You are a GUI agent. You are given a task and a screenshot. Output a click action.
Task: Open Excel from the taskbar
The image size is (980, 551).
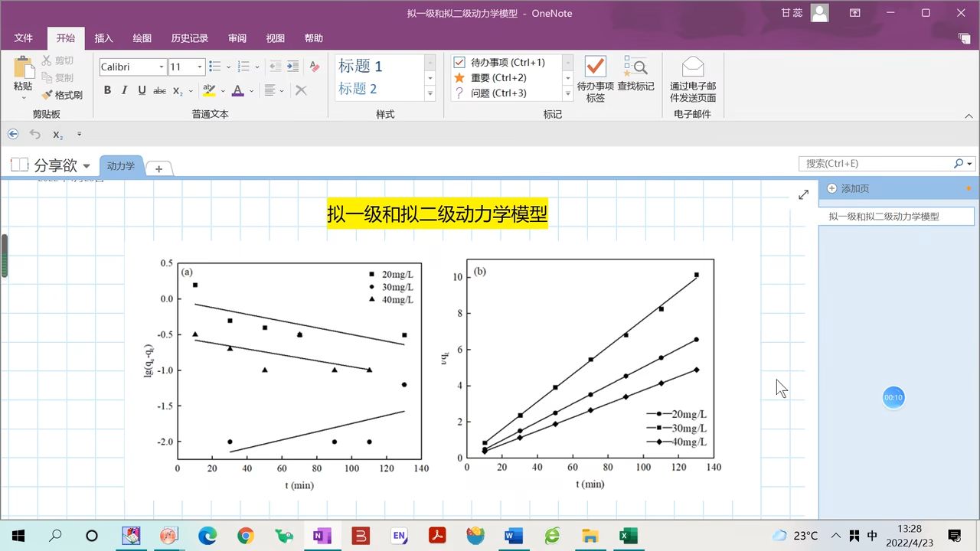(627, 536)
